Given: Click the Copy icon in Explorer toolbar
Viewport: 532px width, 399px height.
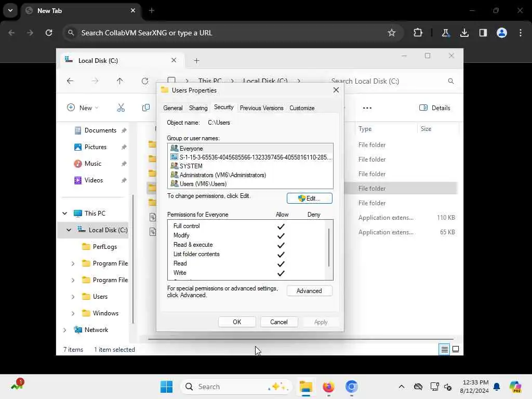Looking at the screenshot, I should tap(145, 108).
